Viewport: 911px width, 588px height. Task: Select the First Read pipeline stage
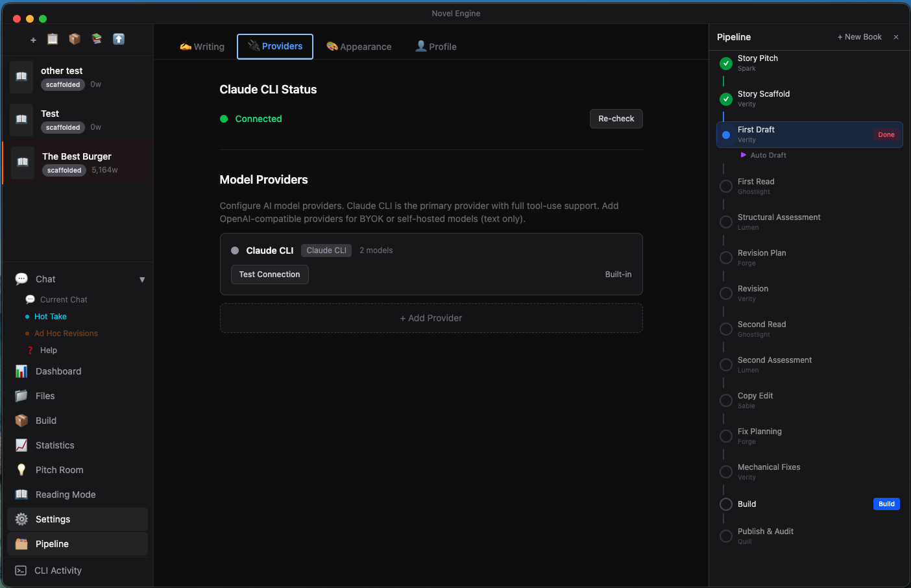[x=810, y=186]
